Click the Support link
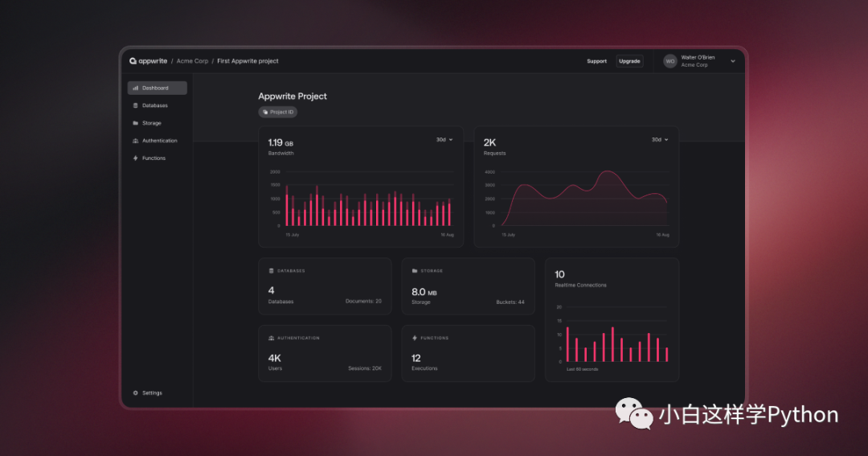The height and width of the screenshot is (456, 868). pos(596,61)
